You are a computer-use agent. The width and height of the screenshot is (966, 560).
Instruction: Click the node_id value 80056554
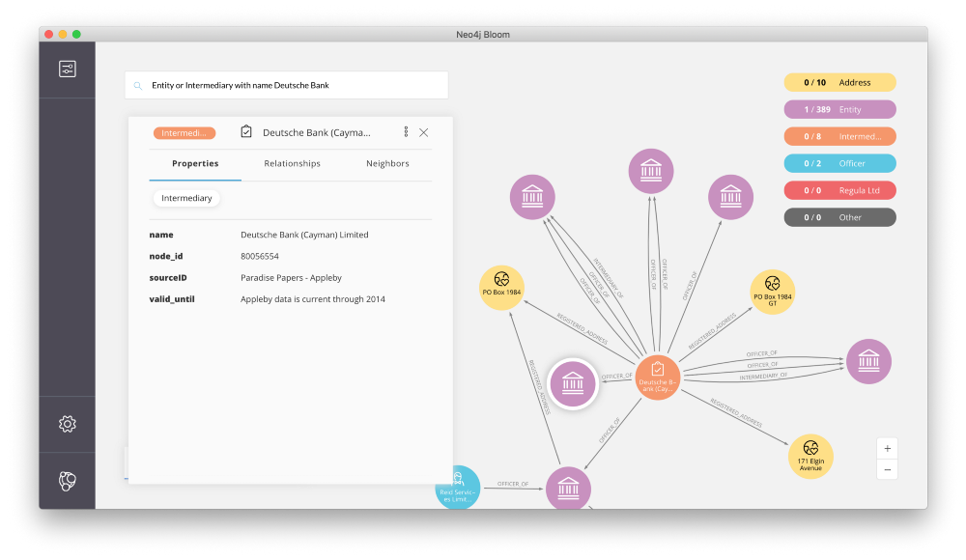(259, 256)
